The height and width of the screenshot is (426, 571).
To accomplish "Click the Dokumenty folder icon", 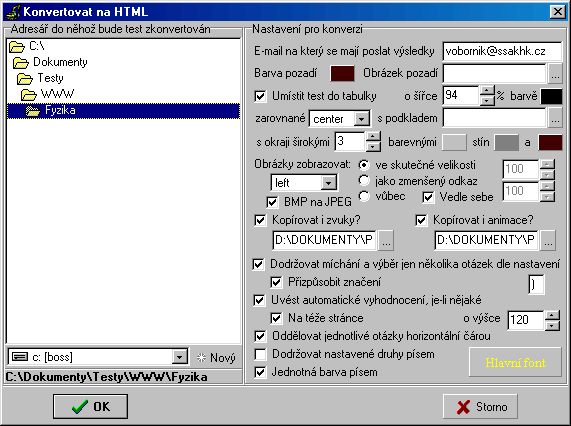I will click(21, 63).
